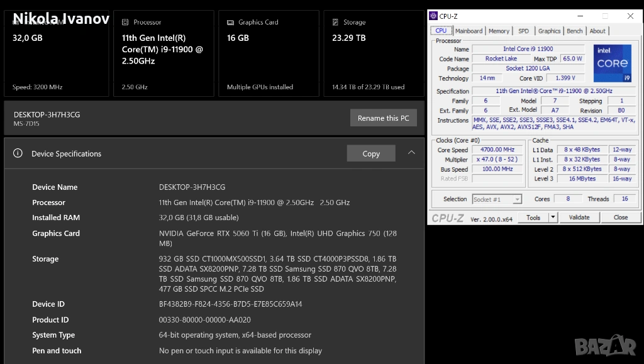Image resolution: width=644 pixels, height=364 pixels.
Task: Show the About tab
Action: click(x=597, y=31)
